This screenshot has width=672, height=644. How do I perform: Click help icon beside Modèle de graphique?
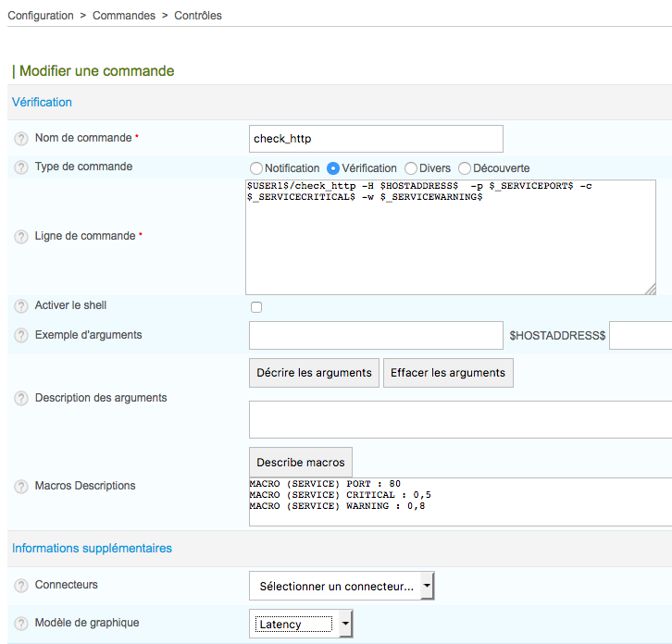point(21,624)
